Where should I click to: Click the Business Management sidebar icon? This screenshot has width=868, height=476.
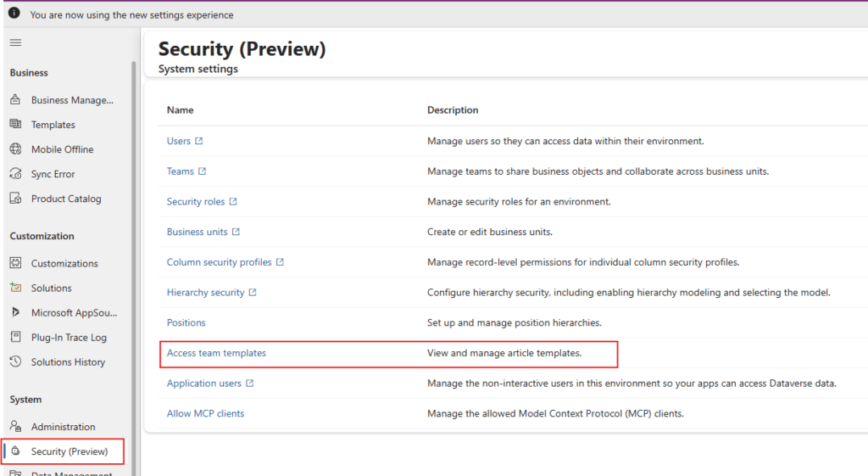(15, 100)
